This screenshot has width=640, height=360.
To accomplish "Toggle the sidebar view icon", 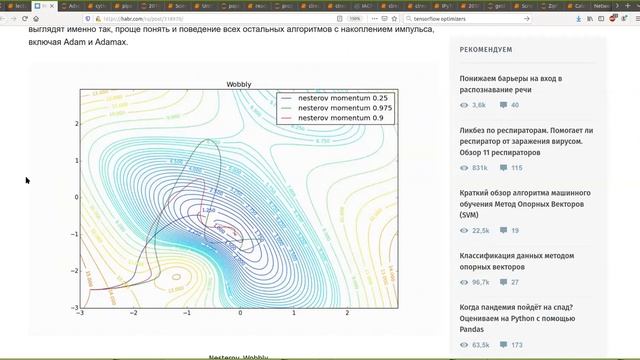I will point(601,19).
